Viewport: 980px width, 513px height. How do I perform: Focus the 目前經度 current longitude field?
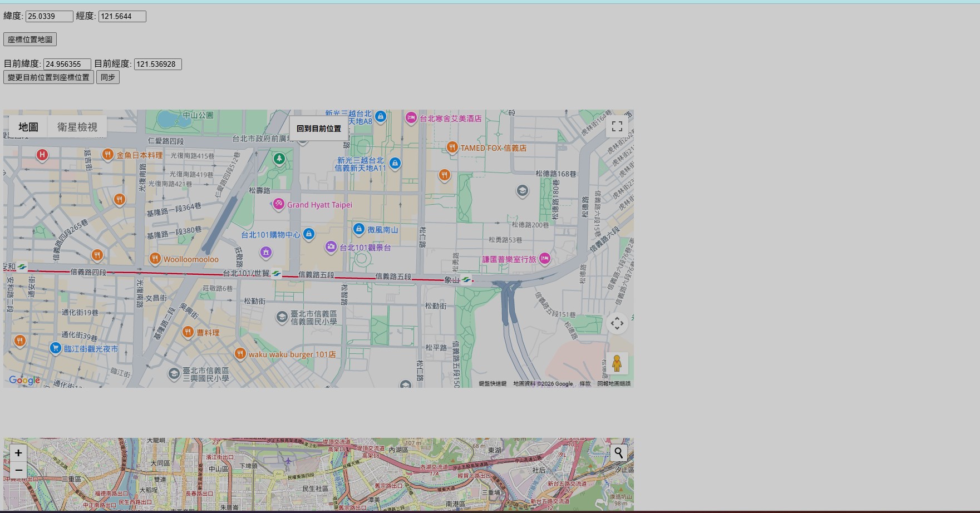click(x=157, y=64)
